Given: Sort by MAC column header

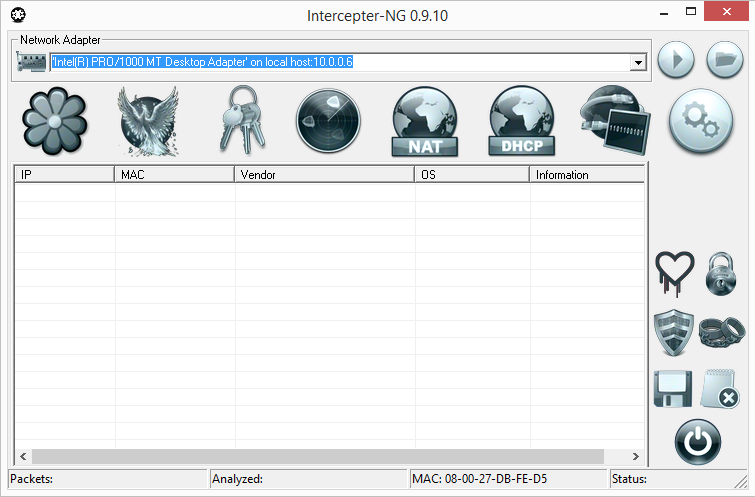Looking at the screenshot, I should pyautogui.click(x=174, y=174).
